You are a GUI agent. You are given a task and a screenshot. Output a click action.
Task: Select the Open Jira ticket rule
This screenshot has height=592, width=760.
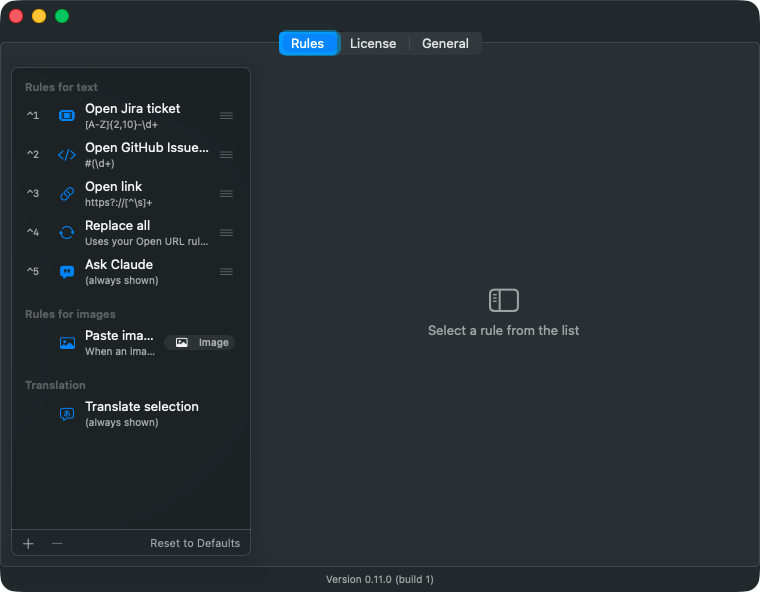[x=131, y=115]
